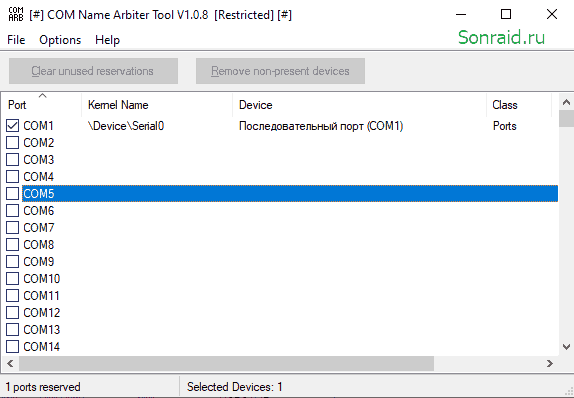Check the COM11 checkbox
Viewport: 574px width, 398px height.
pos(12,295)
